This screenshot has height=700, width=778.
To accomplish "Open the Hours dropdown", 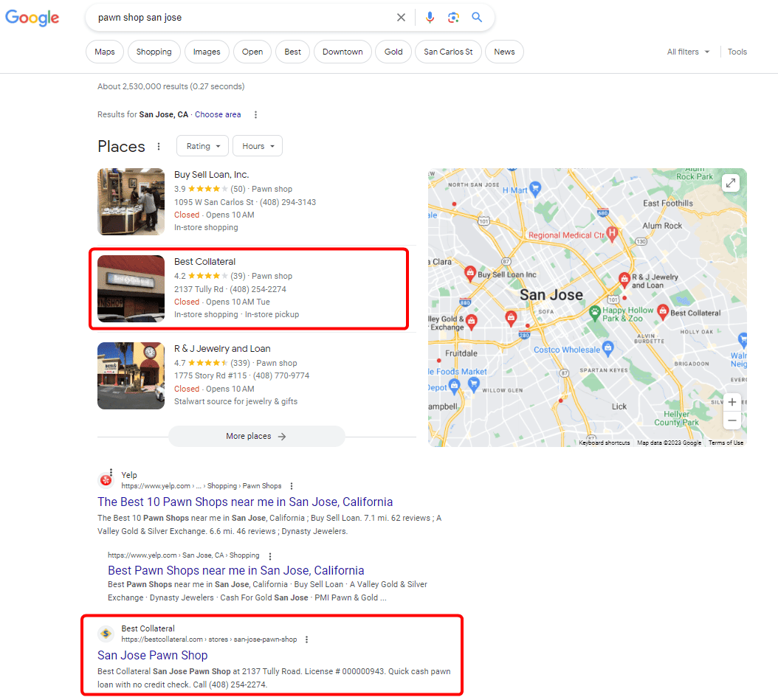I will click(257, 145).
